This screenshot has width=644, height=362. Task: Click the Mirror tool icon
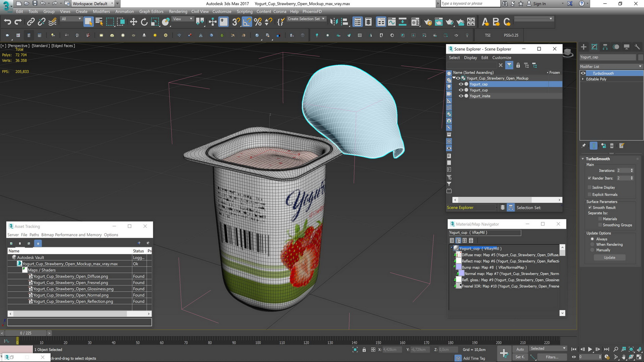point(334,22)
